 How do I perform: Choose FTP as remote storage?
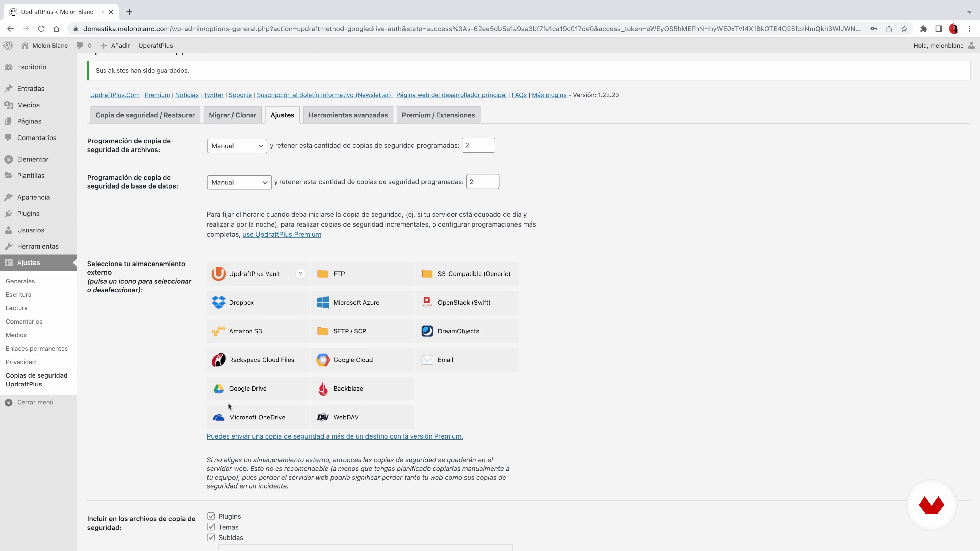pos(362,274)
